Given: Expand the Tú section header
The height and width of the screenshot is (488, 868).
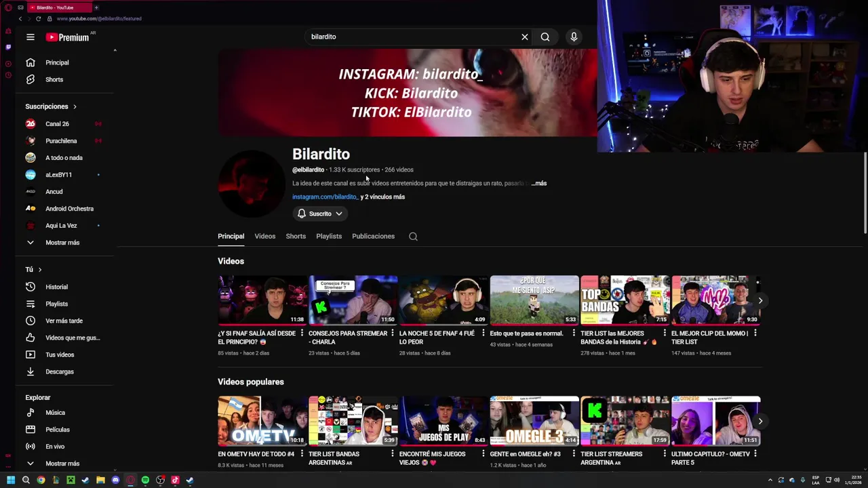Looking at the screenshot, I should (34, 270).
